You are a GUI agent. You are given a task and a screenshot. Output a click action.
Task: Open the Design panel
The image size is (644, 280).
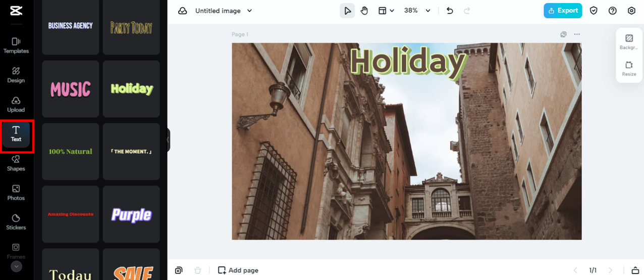pos(16,75)
